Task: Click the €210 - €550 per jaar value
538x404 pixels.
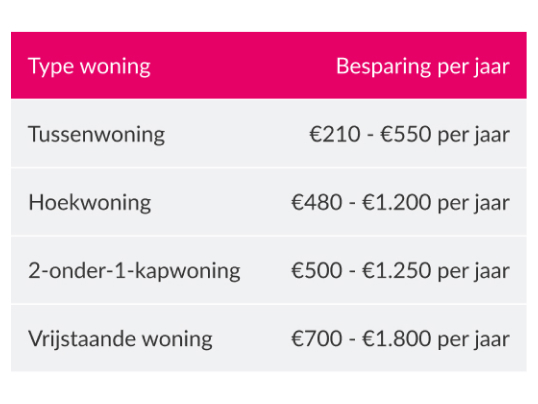Action: (x=409, y=134)
